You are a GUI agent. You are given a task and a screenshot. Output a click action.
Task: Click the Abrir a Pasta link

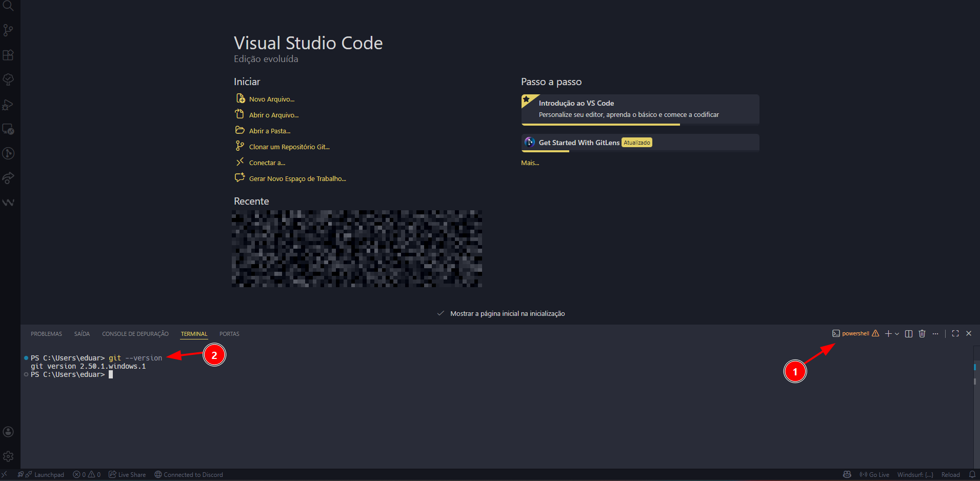[269, 131]
